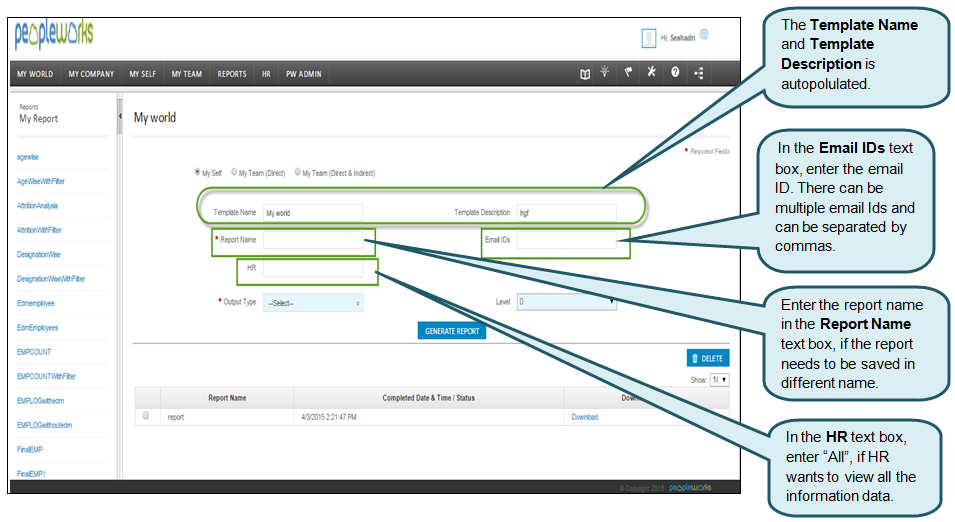Open the Show entries count dropdown
955x522 pixels.
[x=719, y=380]
